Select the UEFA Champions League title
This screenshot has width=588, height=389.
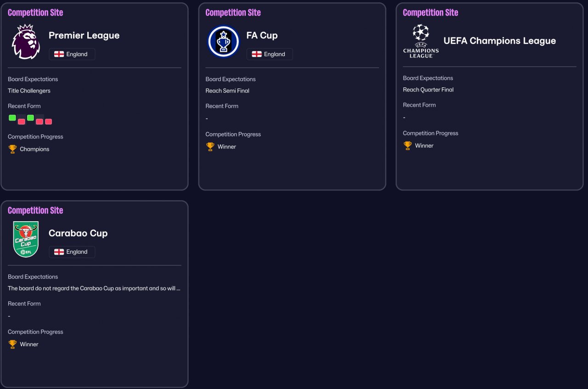coord(499,41)
